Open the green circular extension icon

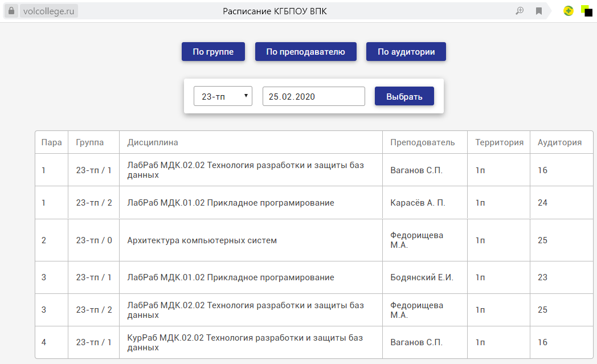pyautogui.click(x=569, y=11)
